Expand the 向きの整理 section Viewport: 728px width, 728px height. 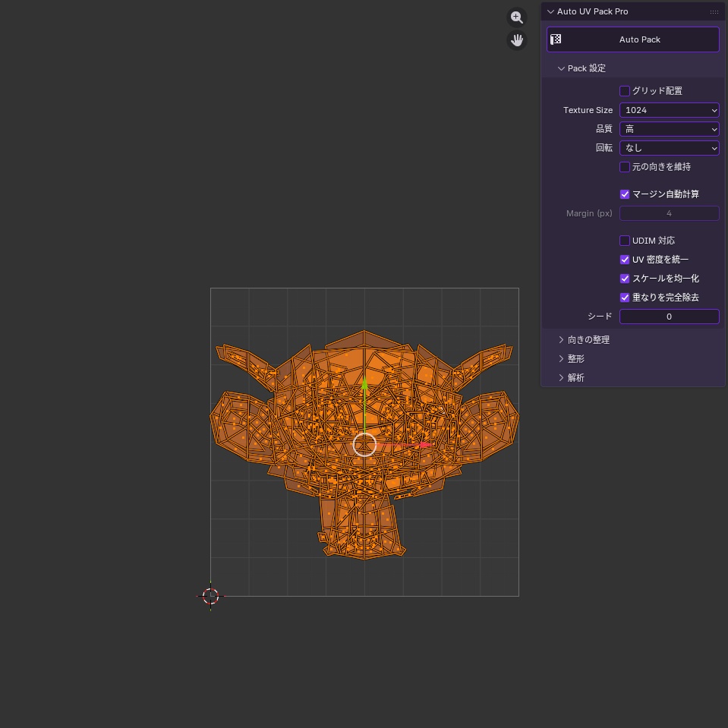561,340
